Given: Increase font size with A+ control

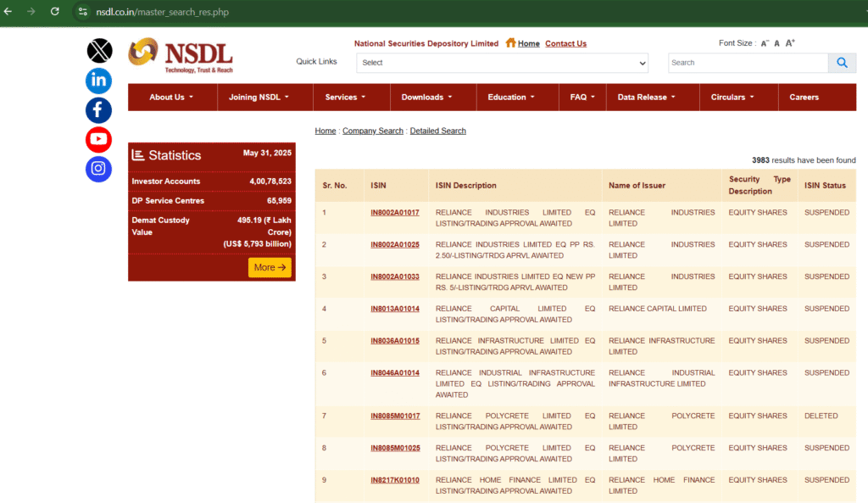Looking at the screenshot, I should [x=790, y=42].
